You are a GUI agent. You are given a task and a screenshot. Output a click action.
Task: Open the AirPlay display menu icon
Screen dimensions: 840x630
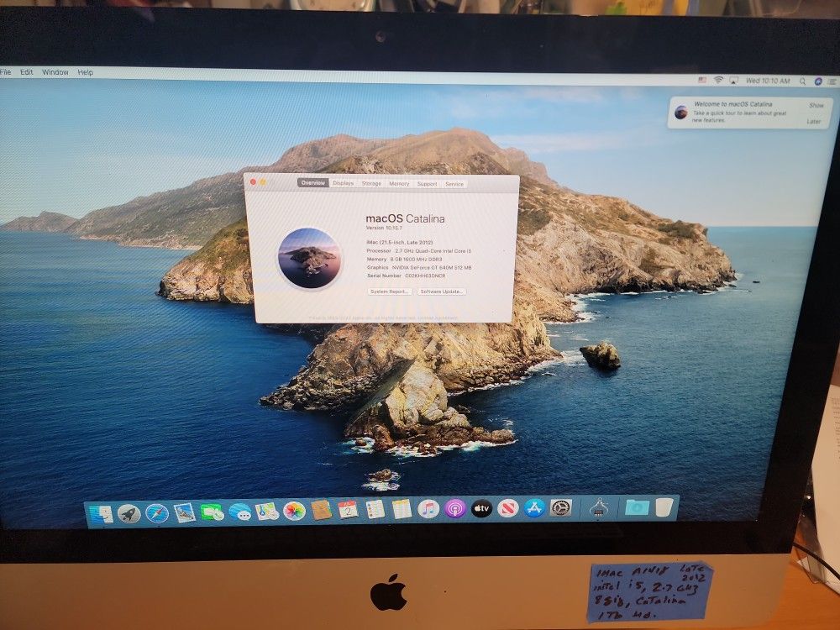click(x=734, y=81)
